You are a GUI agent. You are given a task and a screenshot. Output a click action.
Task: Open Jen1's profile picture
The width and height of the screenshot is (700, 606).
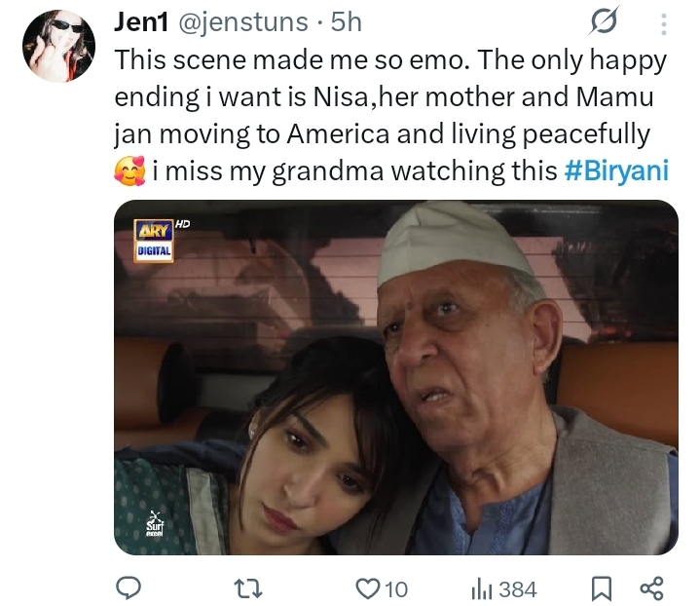point(59,46)
